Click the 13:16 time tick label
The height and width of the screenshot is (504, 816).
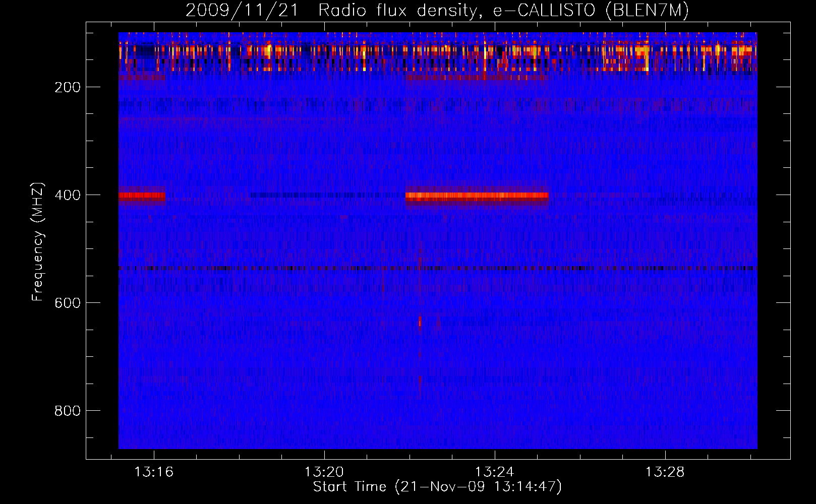(x=154, y=472)
